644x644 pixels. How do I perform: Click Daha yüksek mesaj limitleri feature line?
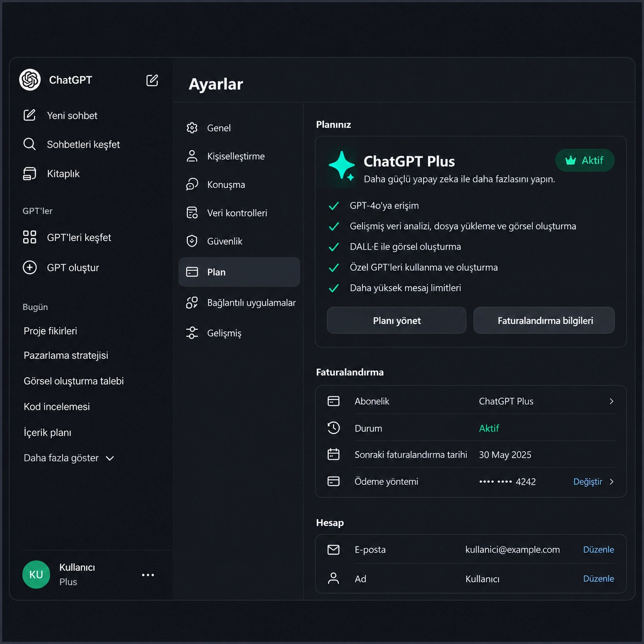(405, 288)
